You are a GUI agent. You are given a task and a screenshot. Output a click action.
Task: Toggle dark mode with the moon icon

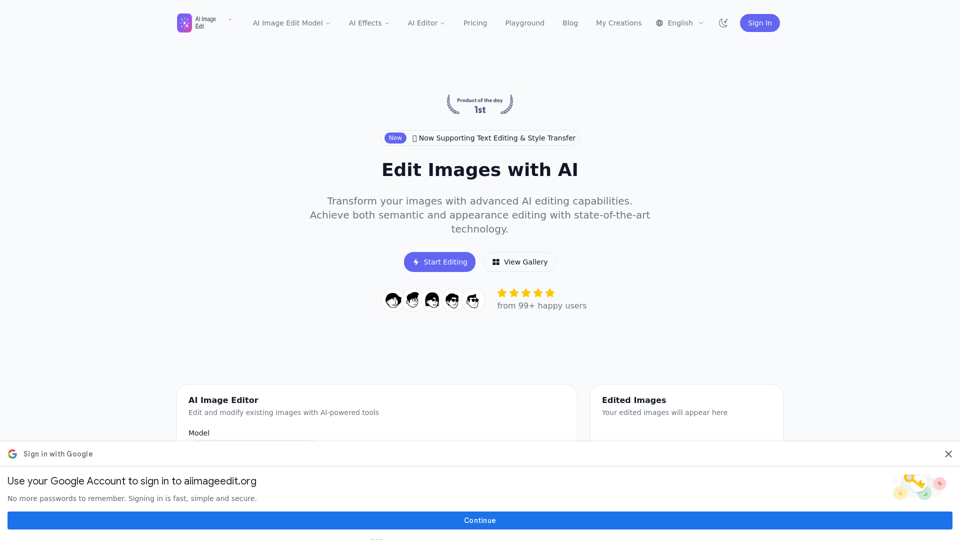pos(723,23)
